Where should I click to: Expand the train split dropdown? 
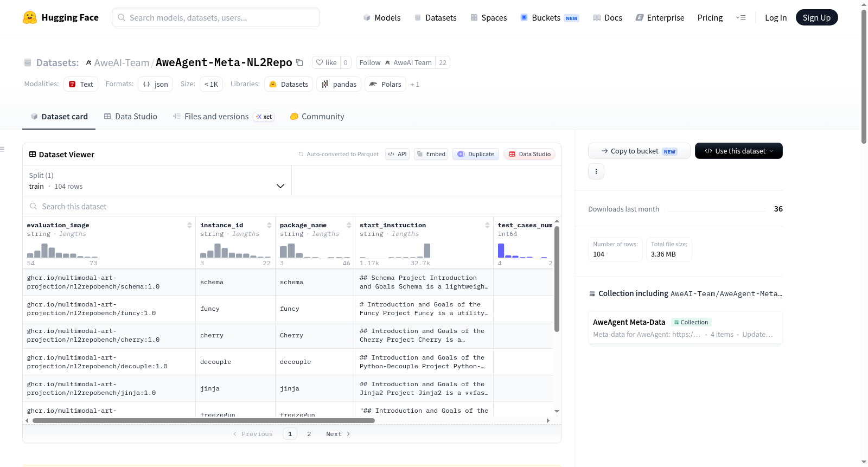pyautogui.click(x=157, y=181)
